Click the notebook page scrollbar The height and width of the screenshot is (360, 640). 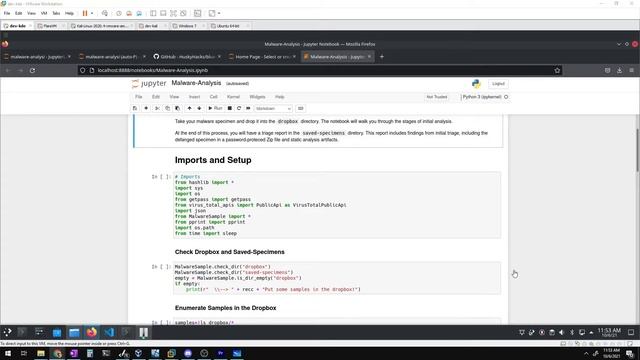(637, 150)
